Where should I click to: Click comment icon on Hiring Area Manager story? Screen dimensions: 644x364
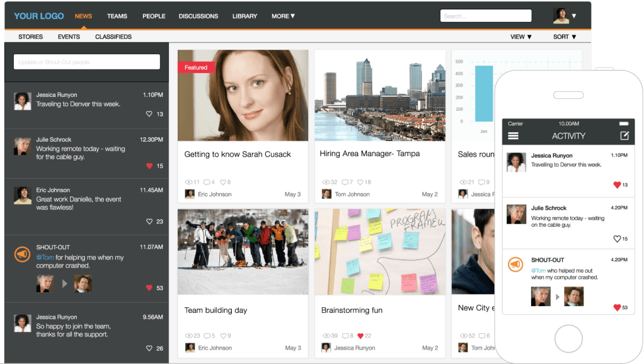coord(345,182)
